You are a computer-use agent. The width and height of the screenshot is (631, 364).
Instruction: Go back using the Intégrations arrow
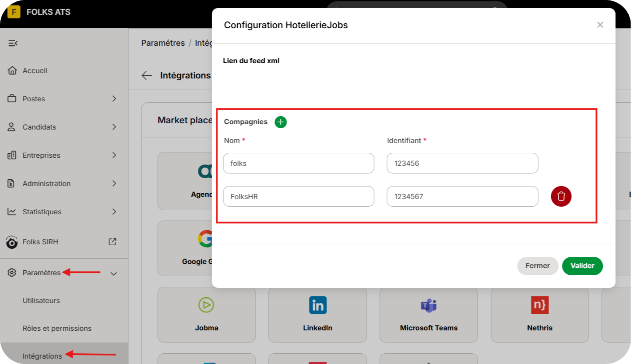(x=147, y=75)
